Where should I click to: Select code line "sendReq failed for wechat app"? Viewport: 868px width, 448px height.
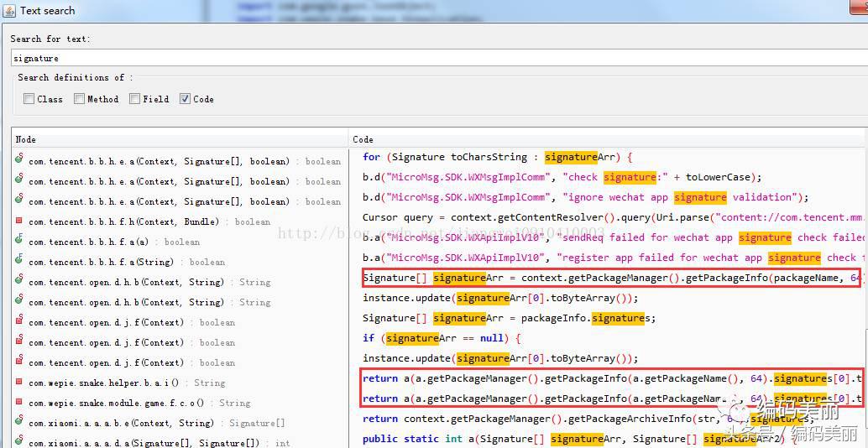[x=614, y=237]
